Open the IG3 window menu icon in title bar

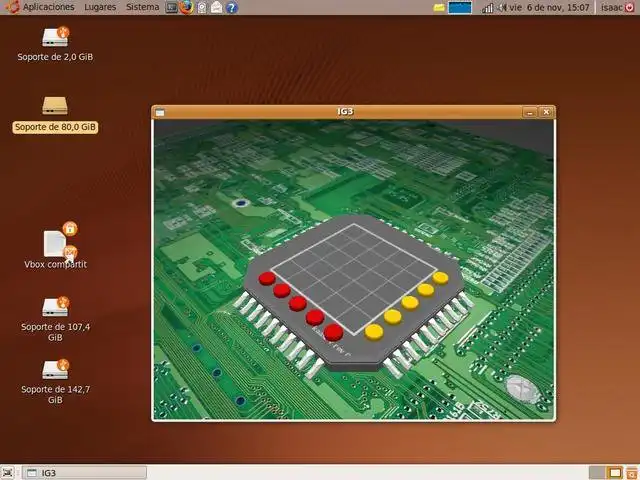(x=160, y=112)
